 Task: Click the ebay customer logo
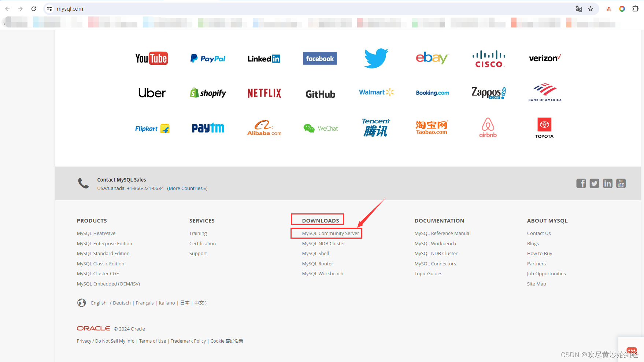coord(432,58)
